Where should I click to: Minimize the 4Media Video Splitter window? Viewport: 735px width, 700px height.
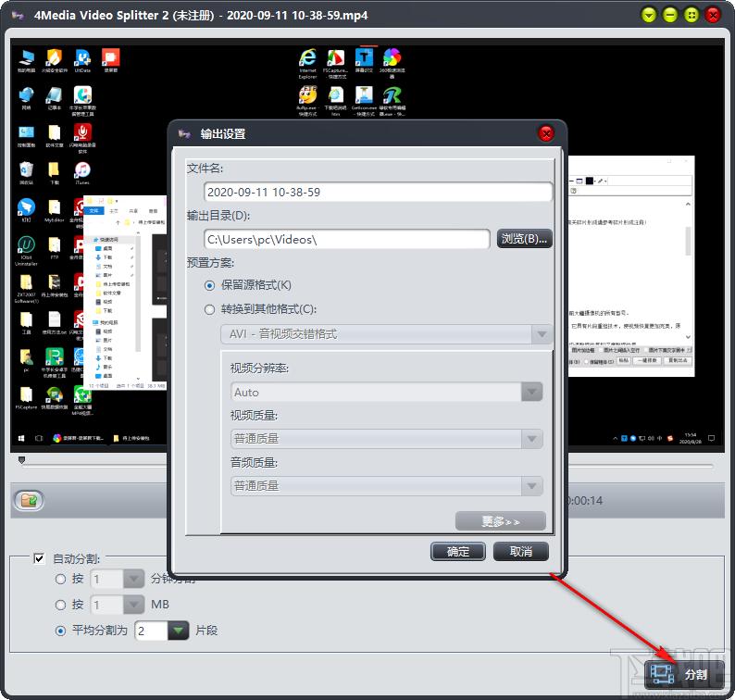point(670,16)
